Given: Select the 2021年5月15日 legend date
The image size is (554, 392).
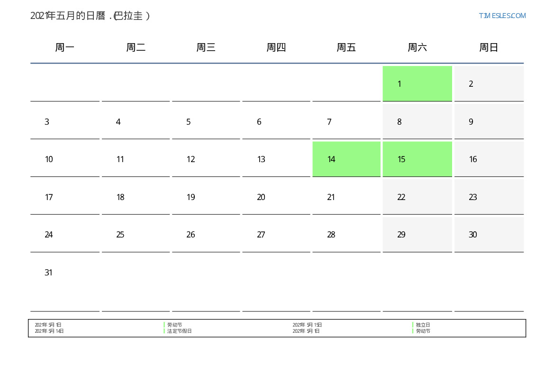Looking at the screenshot, I should [x=307, y=325].
